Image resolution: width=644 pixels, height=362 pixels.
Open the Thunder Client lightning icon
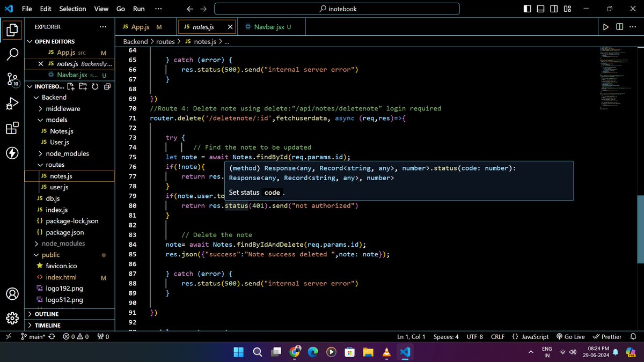tap(12, 153)
